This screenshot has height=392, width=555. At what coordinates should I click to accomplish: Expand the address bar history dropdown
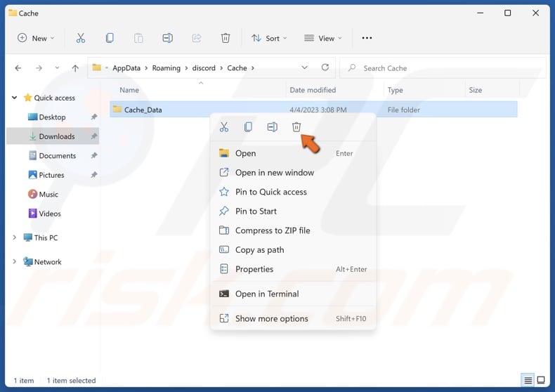[304, 67]
